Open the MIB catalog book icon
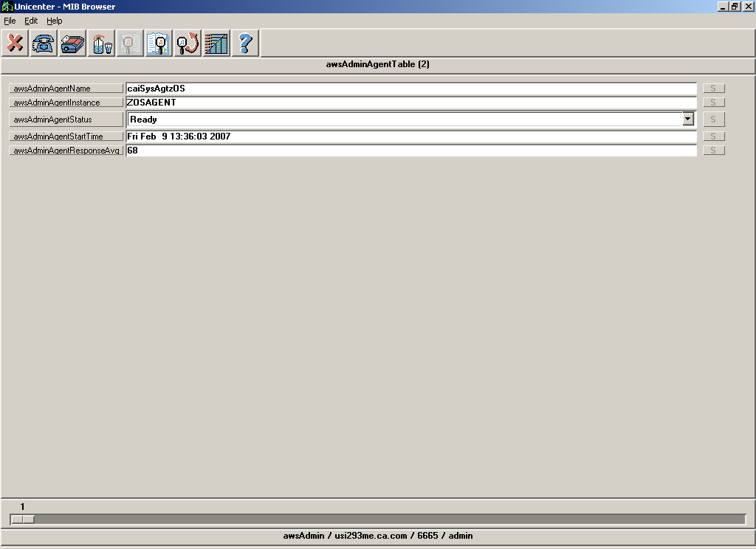The height and width of the screenshot is (549, 756). click(71, 43)
